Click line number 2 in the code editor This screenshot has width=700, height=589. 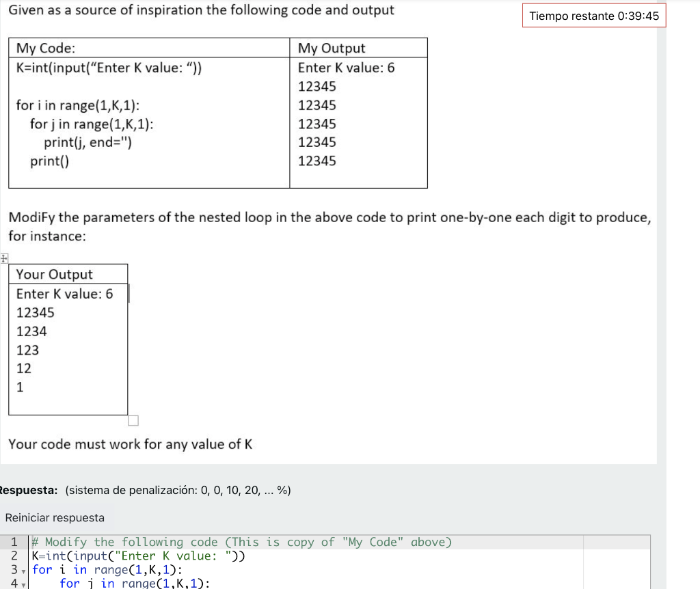[15, 556]
